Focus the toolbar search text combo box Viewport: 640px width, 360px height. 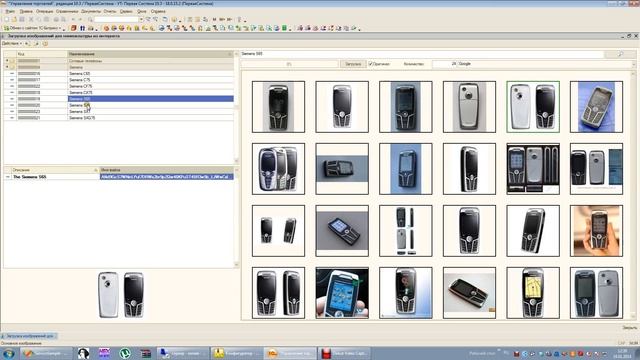(116, 19)
